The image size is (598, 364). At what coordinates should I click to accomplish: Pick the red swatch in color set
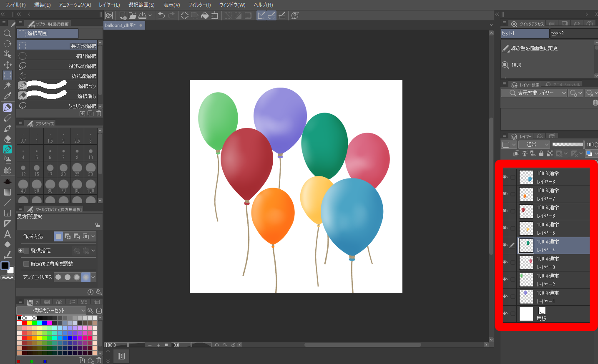click(x=24, y=323)
